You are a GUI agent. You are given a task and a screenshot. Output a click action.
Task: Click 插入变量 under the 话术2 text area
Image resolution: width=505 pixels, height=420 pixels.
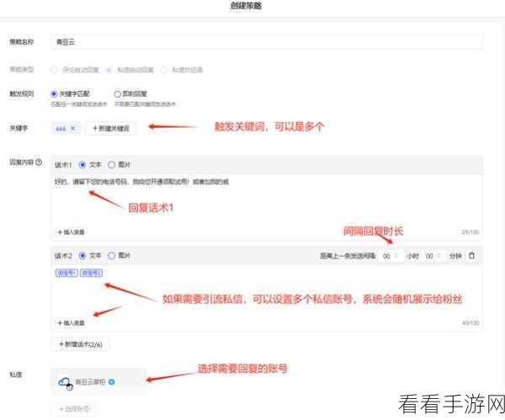[72, 323]
